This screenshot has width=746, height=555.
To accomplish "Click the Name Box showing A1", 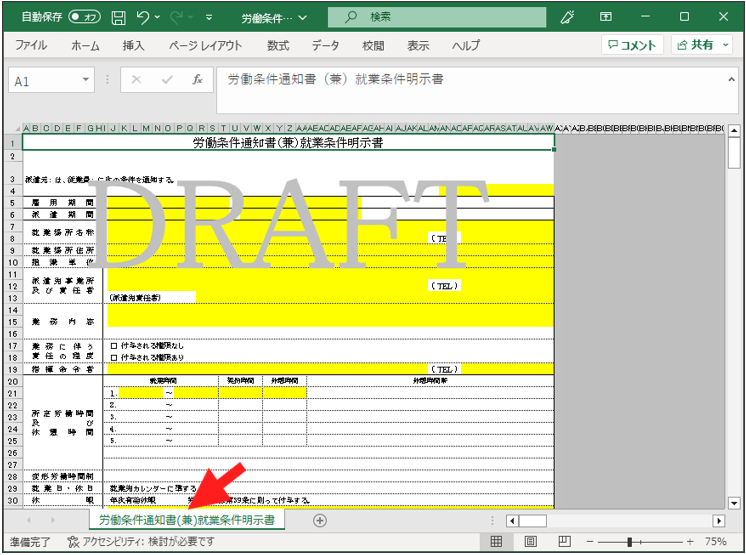I will [x=45, y=81].
